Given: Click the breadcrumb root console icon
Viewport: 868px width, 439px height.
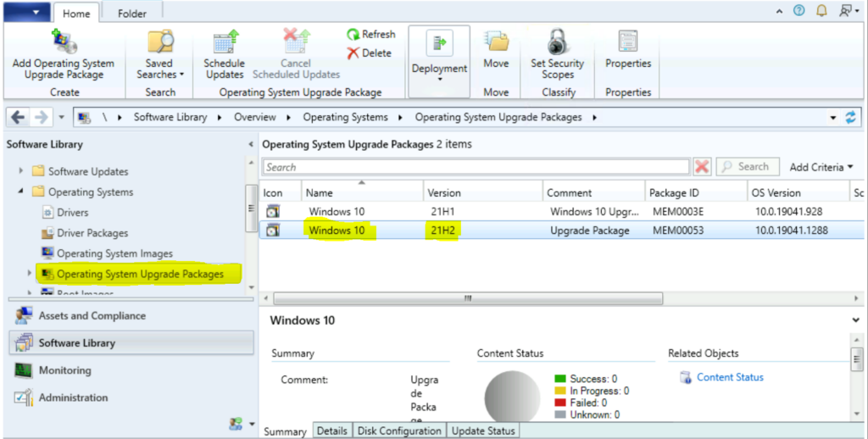Looking at the screenshot, I should (x=85, y=117).
